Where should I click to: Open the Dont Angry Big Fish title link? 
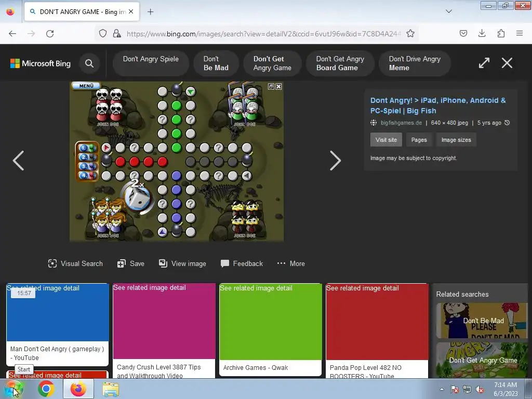437,105
